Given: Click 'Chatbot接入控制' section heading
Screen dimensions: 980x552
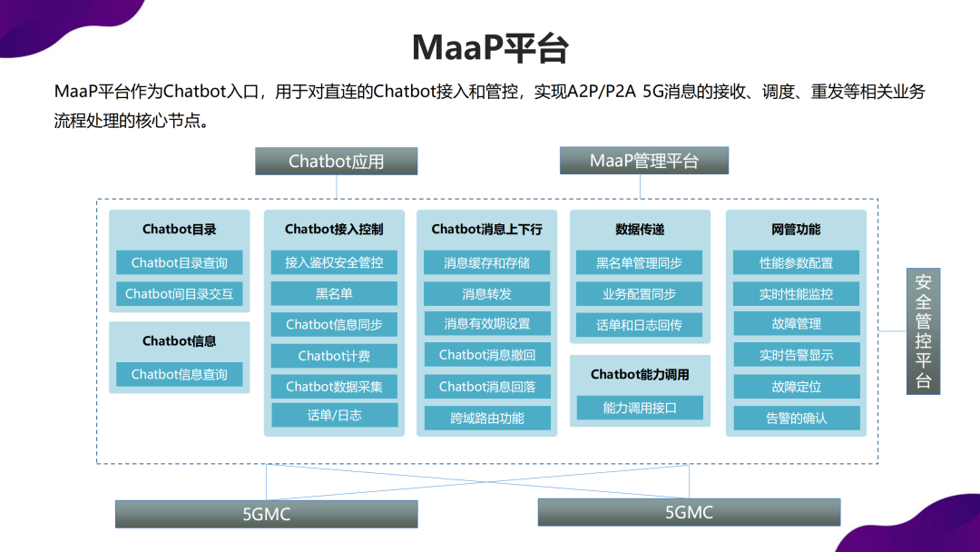Looking at the screenshot, I should [334, 230].
